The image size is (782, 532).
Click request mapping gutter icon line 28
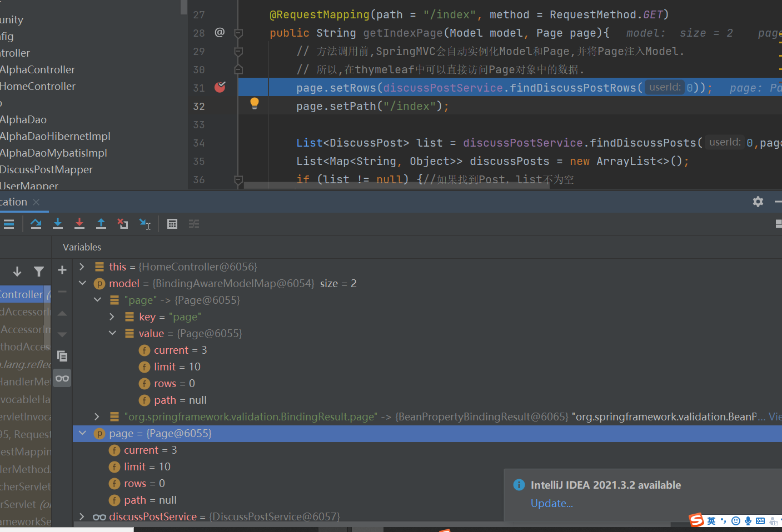pyautogui.click(x=220, y=32)
